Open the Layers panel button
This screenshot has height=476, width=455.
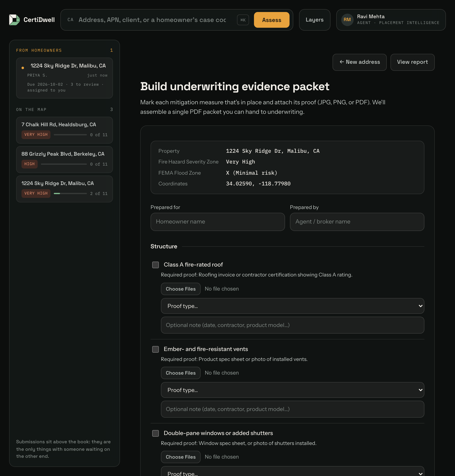point(314,20)
